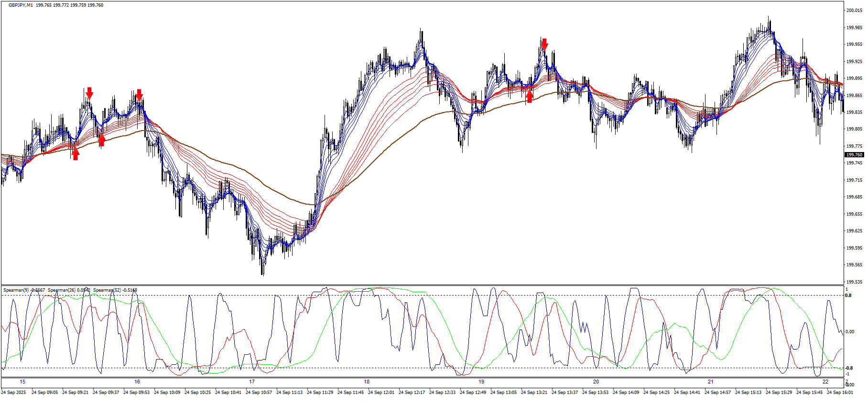Click the 24 Sep 12:01 time label

(381, 393)
